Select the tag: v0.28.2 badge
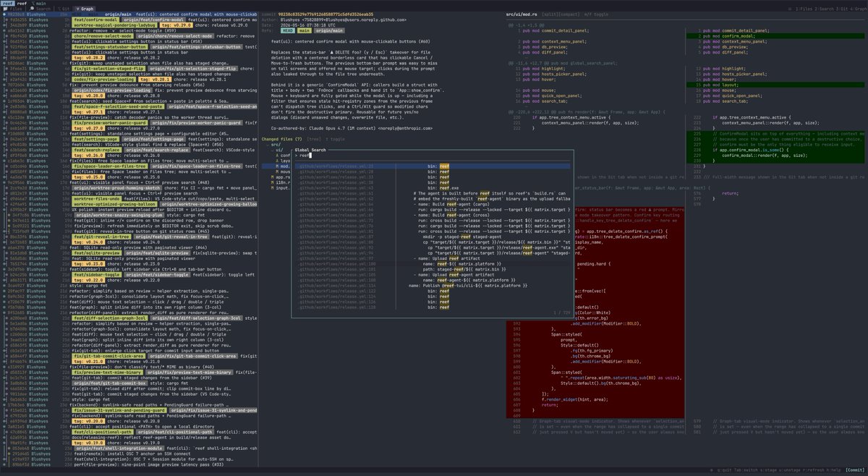Viewport: 868px width, 476px height. point(88,58)
